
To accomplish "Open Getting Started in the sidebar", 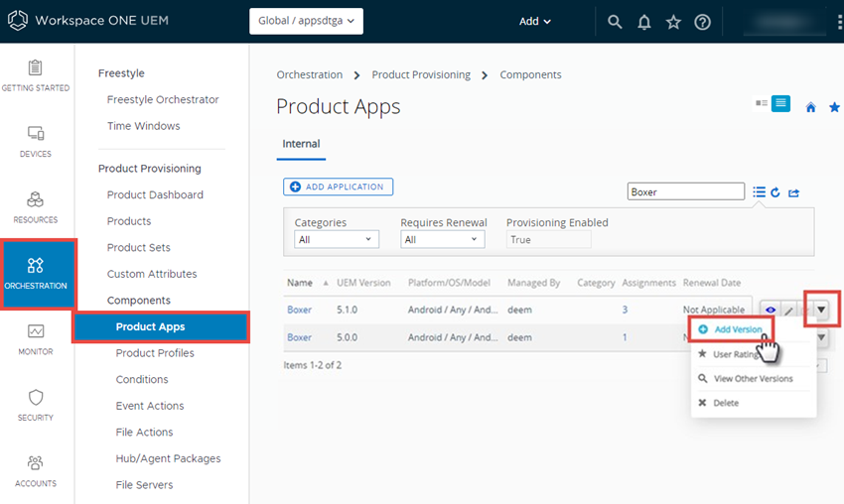I will (x=36, y=75).
